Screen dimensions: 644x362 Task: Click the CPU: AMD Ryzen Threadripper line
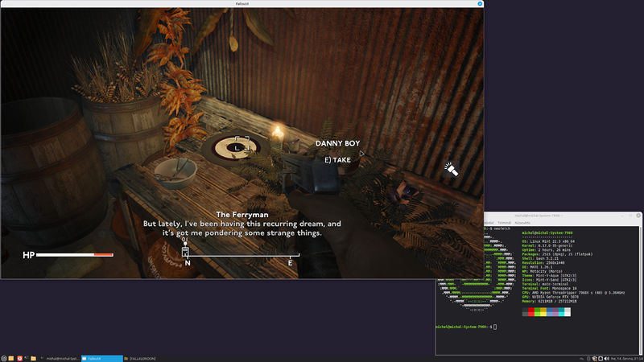tap(573, 293)
